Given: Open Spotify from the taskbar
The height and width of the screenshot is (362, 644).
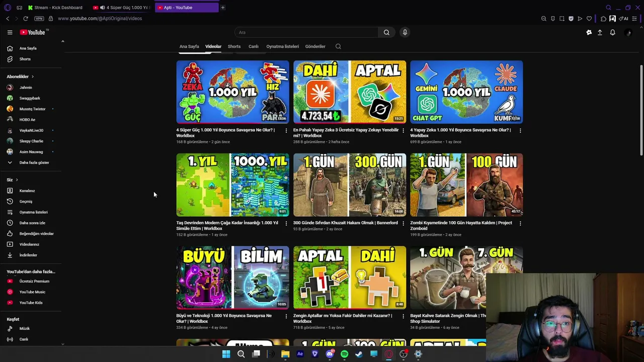Looking at the screenshot, I should [x=344, y=354].
